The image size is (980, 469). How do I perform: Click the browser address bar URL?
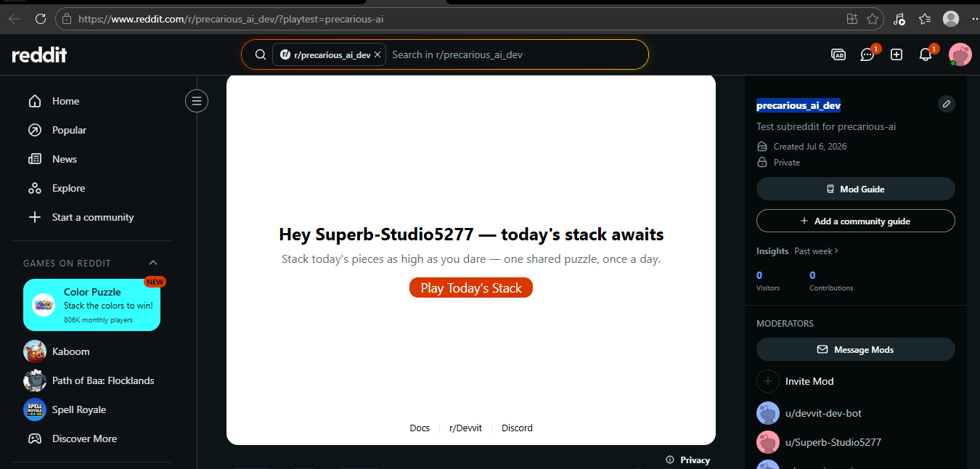click(231, 19)
